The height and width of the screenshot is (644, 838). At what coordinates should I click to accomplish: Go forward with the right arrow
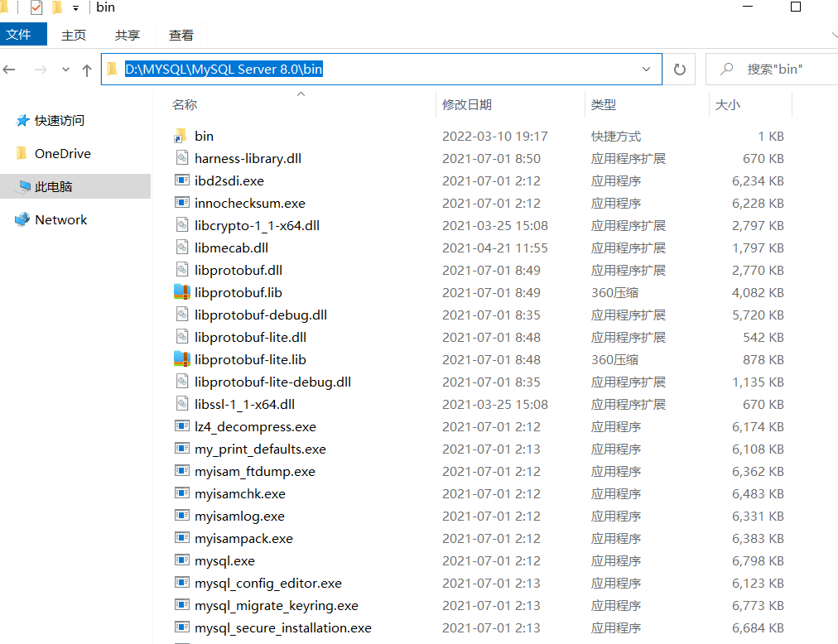pos(41,70)
